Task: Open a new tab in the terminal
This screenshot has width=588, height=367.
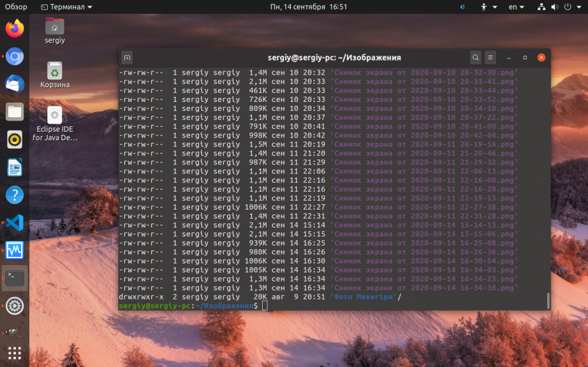Action: (x=127, y=57)
